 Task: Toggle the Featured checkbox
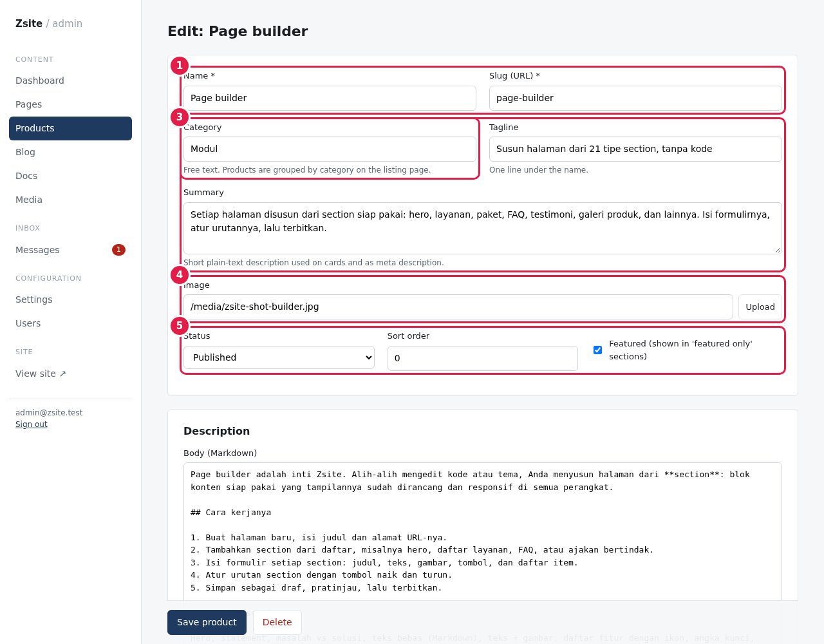(x=597, y=350)
